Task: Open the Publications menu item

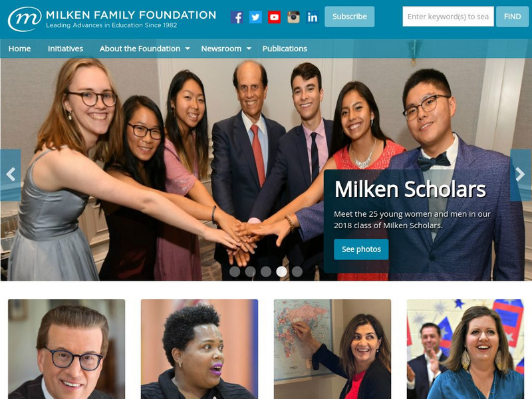Action: (x=285, y=49)
